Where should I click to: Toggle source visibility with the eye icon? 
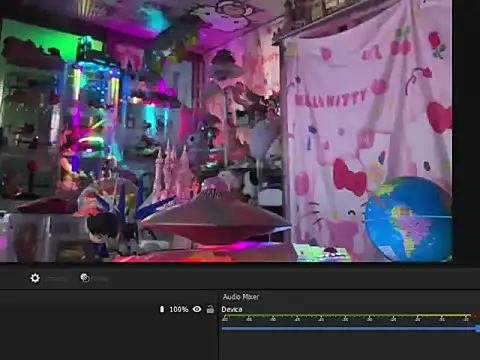point(197,309)
